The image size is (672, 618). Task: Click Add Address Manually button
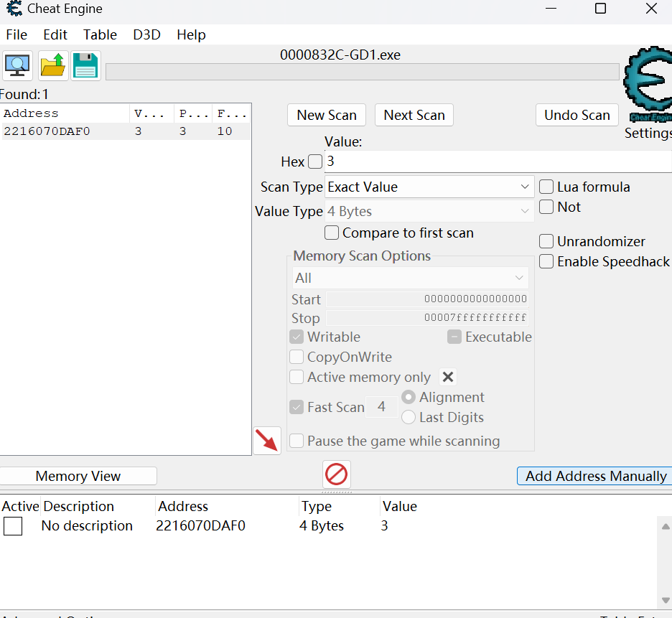pyautogui.click(x=595, y=476)
